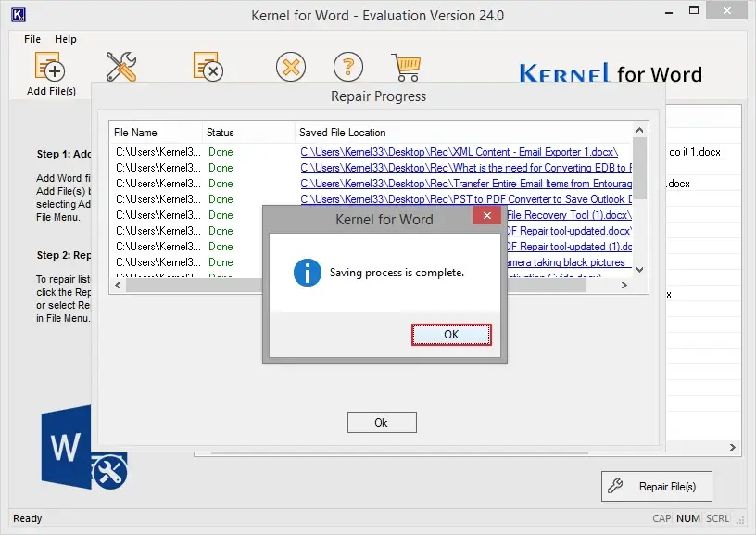Select the wrench and screwdriver repair icon
The width and height of the screenshot is (756, 535).
121,67
